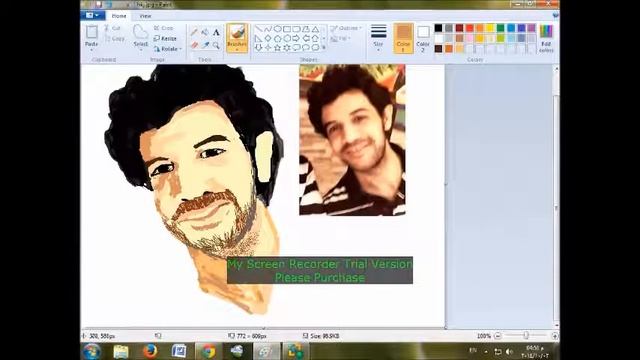Open the Windows Start button

tap(91, 351)
